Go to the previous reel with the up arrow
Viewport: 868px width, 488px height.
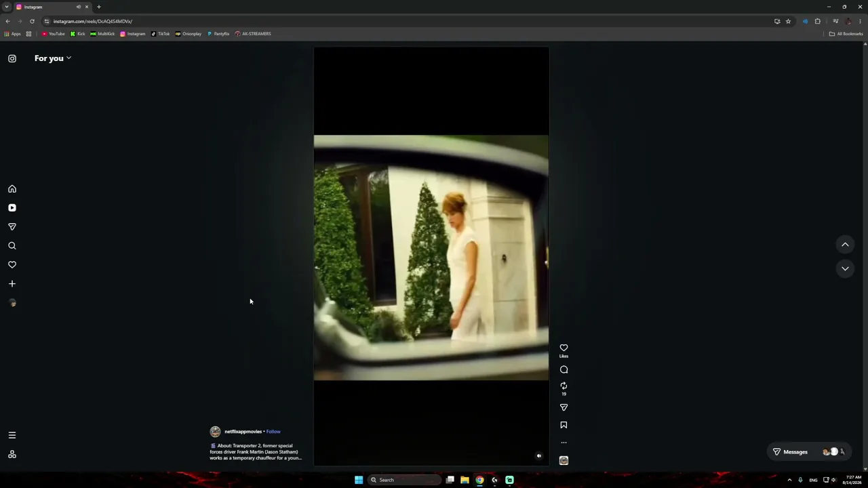845,244
